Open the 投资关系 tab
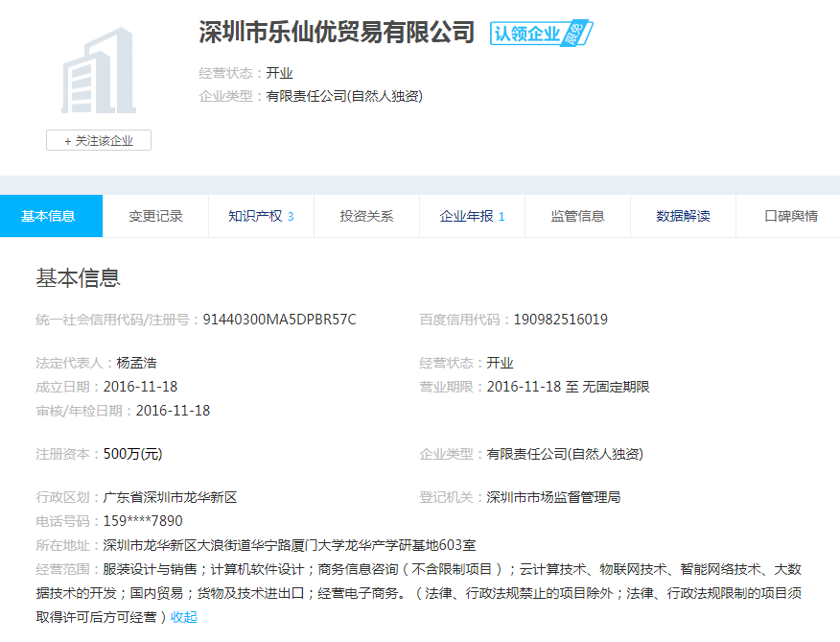840x642 pixels. coord(366,216)
